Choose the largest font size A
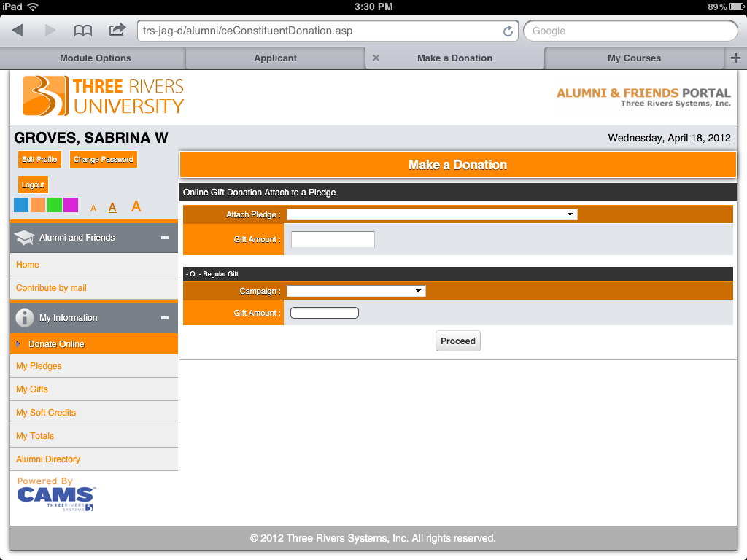 point(136,207)
